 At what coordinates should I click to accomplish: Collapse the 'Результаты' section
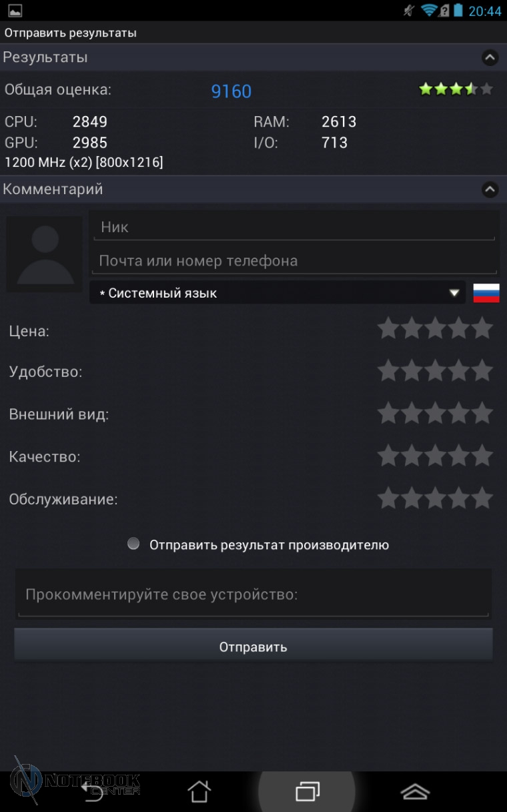(490, 57)
